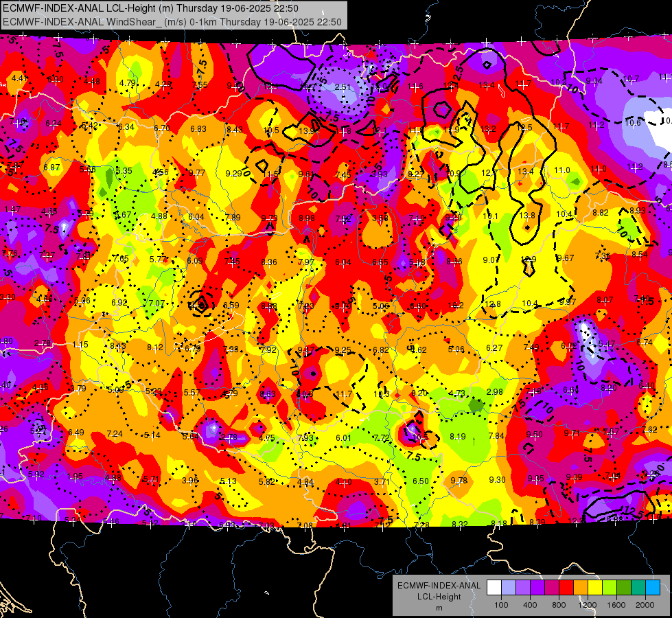Viewport: 672px width, 618px height.
Task: Click the wind shear value '6.59'
Action: (231, 305)
